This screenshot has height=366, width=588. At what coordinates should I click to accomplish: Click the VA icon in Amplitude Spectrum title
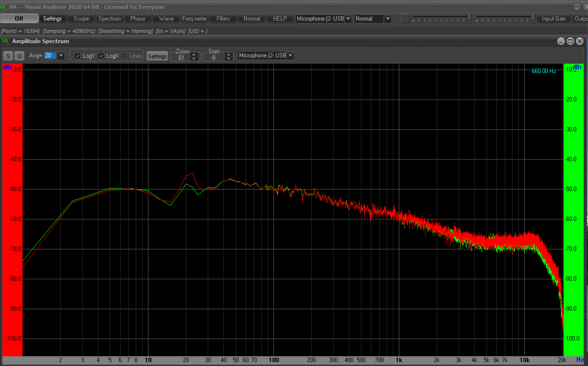(x=5, y=41)
